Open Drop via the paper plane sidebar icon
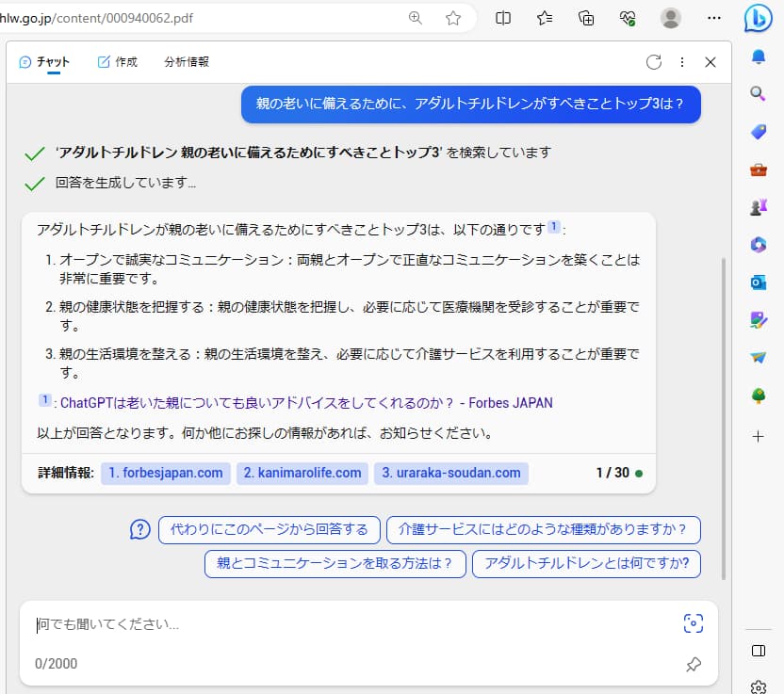 [x=758, y=358]
